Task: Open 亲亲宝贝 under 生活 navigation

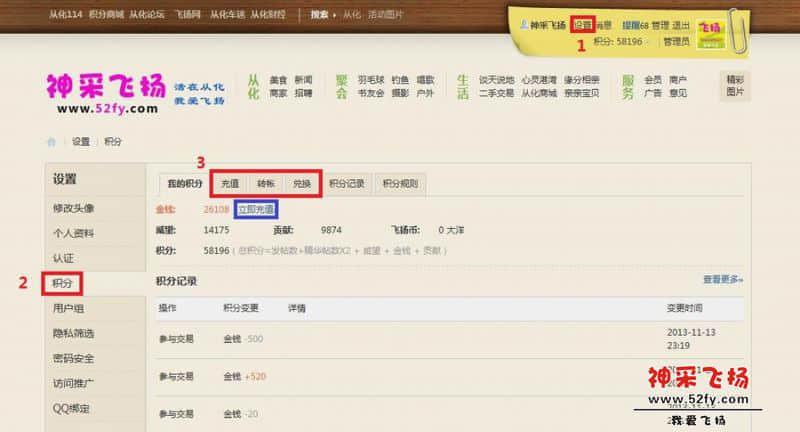Action: 582,93
